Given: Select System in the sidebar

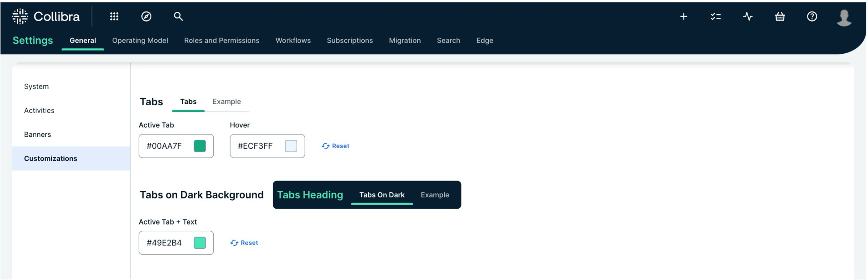Looking at the screenshot, I should pos(71,86).
